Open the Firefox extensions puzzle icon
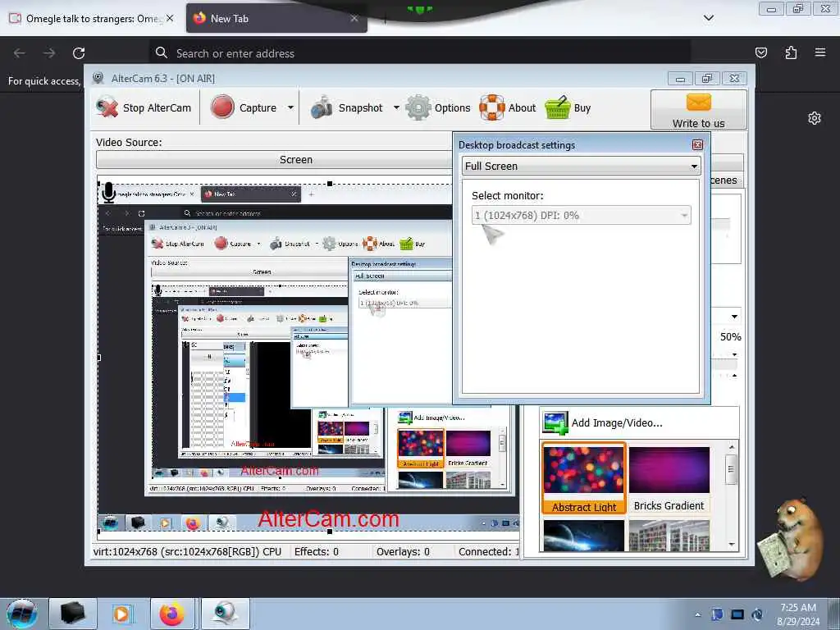Viewport: 840px width, 630px height. (791, 52)
